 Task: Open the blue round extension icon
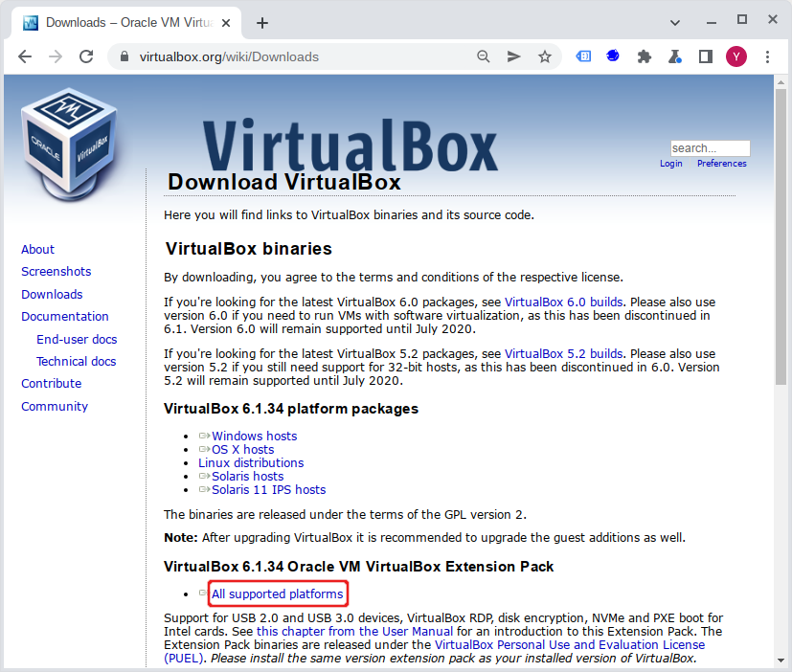[613, 56]
